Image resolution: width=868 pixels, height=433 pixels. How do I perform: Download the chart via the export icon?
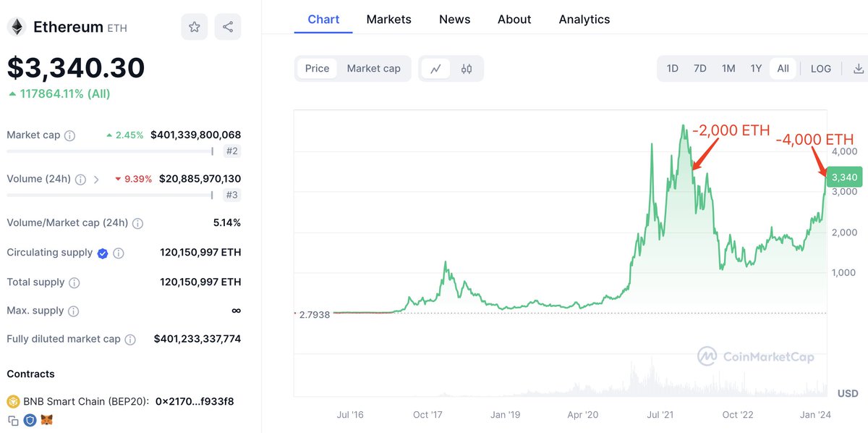coord(858,68)
